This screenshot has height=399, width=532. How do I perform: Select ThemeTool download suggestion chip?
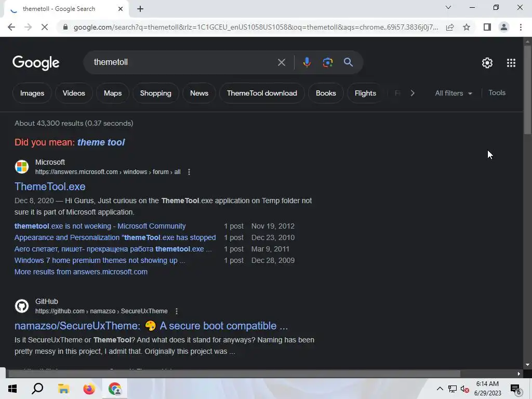click(x=262, y=93)
